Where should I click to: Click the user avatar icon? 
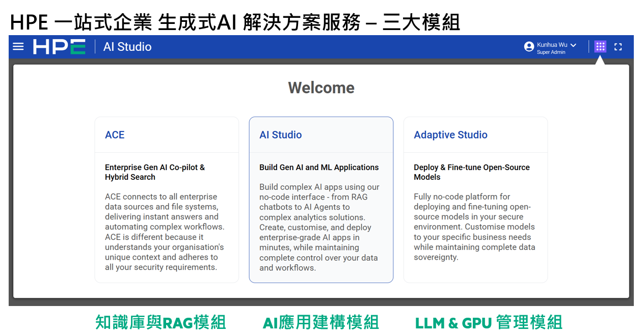tap(529, 47)
